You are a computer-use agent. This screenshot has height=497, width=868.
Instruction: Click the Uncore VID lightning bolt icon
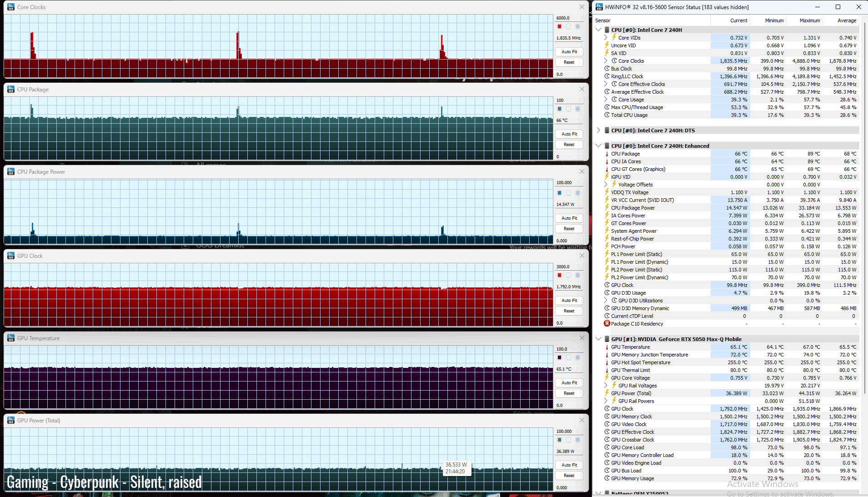click(607, 45)
